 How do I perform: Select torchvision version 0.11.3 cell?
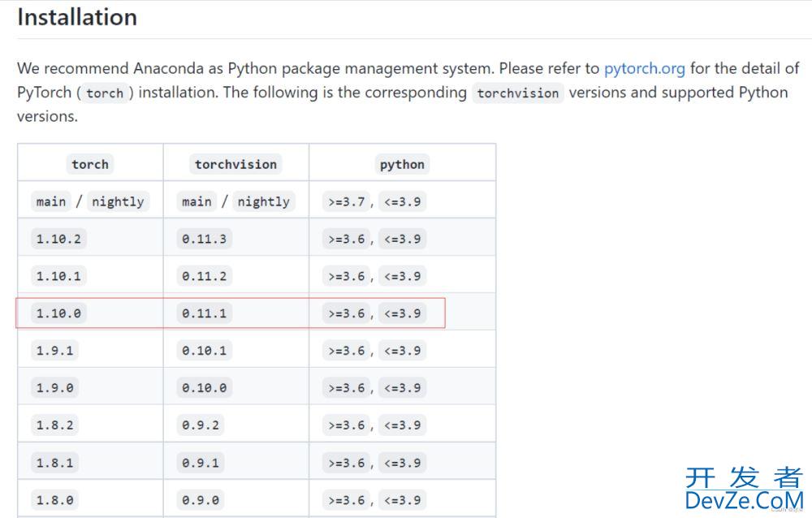click(x=204, y=239)
